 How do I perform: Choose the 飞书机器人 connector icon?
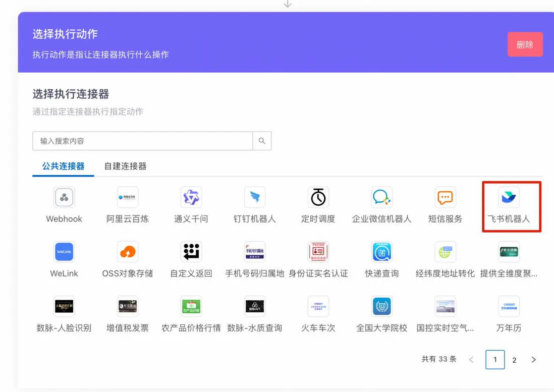pos(509,197)
